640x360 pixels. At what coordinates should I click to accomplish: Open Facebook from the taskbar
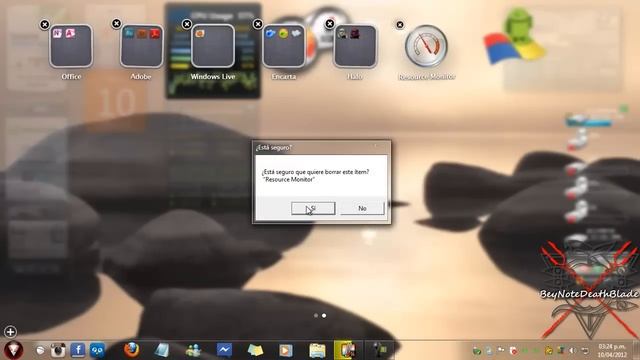78,350
